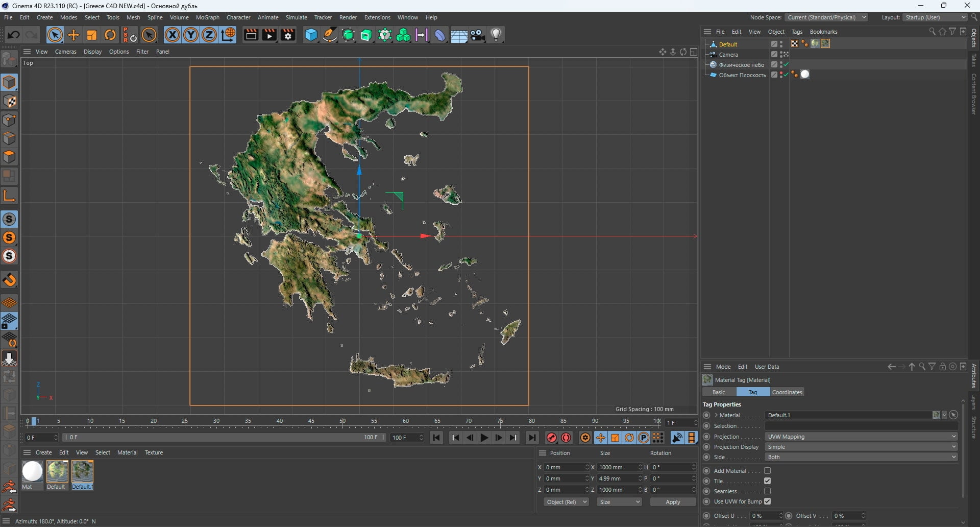Open the Render menu
Screen dimensions: 980x527
(348, 17)
